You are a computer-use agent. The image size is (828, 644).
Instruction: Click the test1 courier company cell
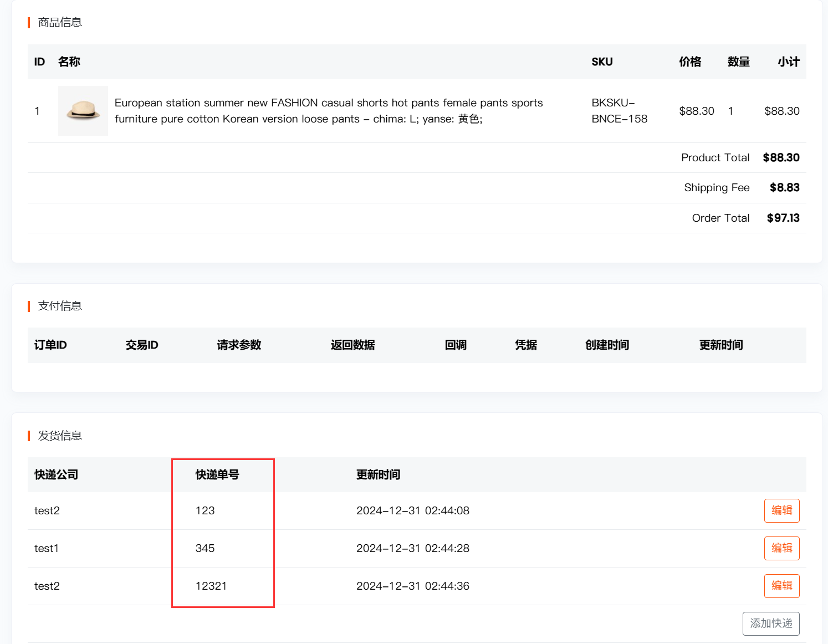tap(47, 548)
